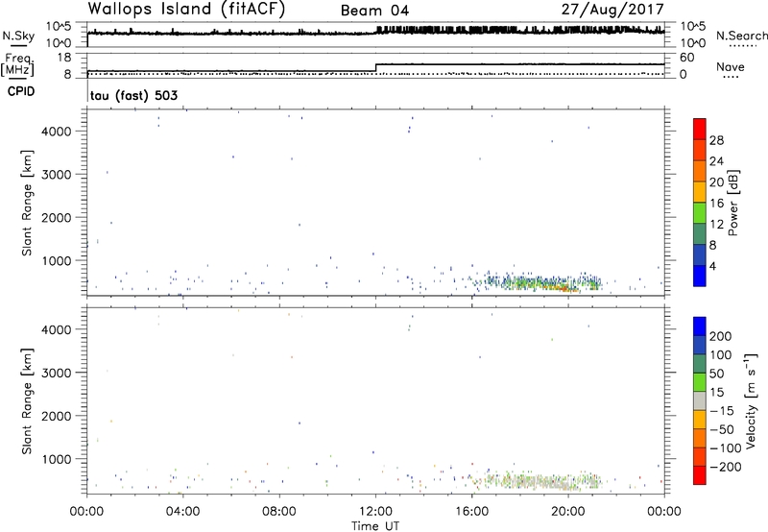Click the 'Nave' legend label
This screenshot has height=532, width=768.
point(731,66)
